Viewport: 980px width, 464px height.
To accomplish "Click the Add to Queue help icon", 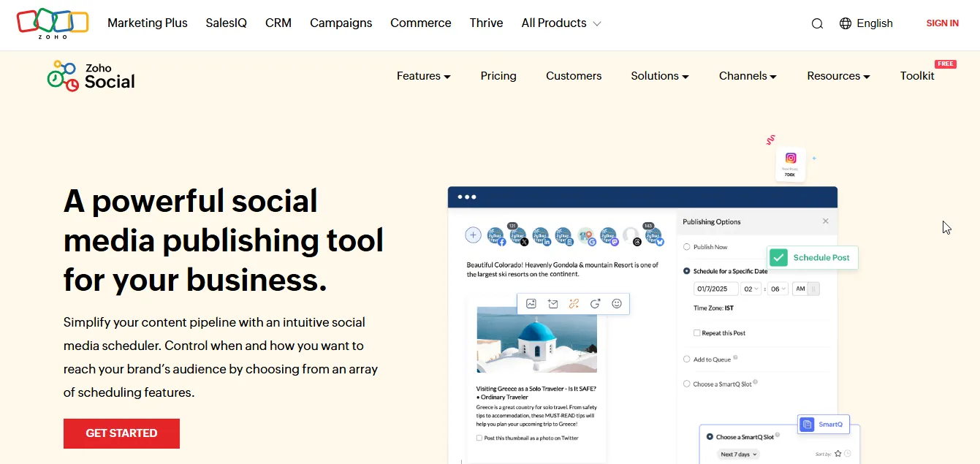I will coord(735,358).
